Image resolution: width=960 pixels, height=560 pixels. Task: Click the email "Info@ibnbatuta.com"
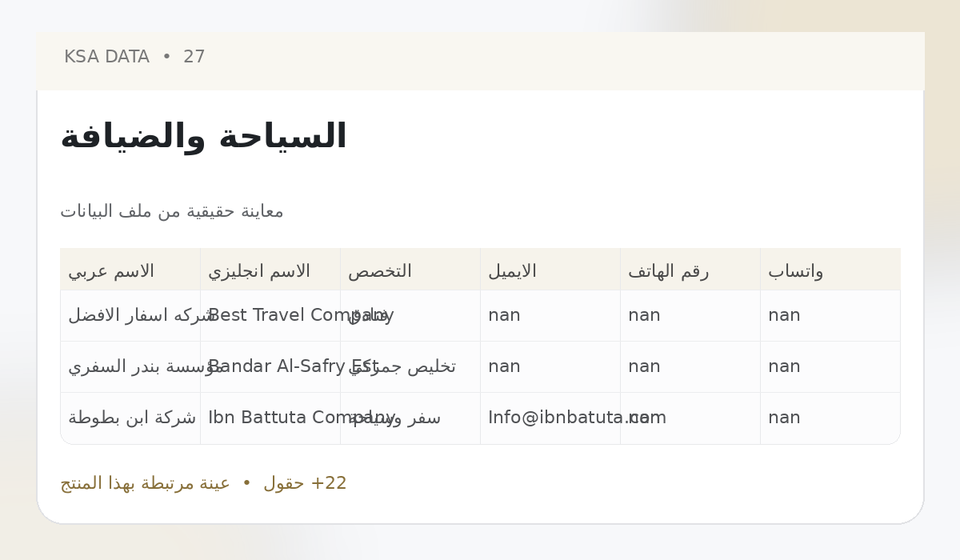550,418
